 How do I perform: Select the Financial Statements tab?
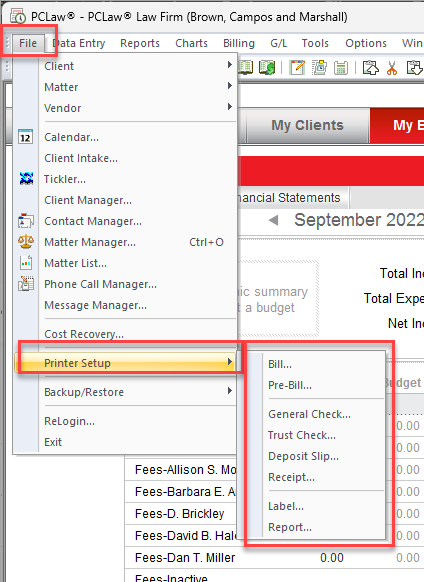(x=289, y=198)
